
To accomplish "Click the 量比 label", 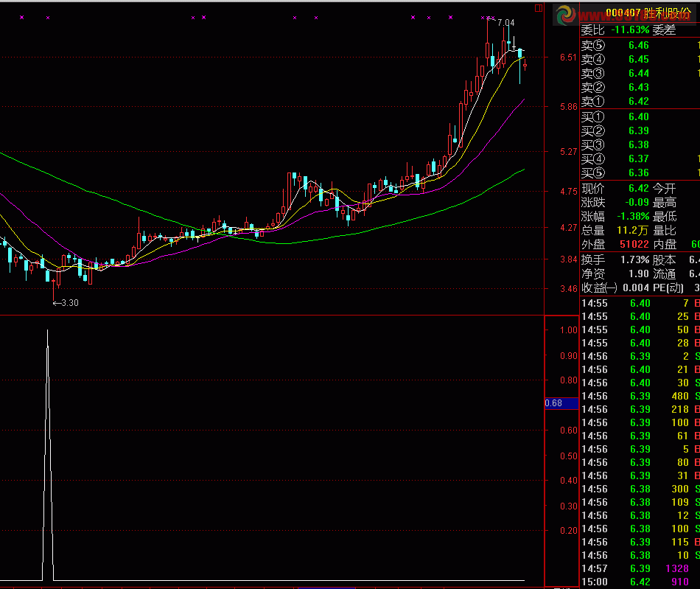I will pos(665,231).
